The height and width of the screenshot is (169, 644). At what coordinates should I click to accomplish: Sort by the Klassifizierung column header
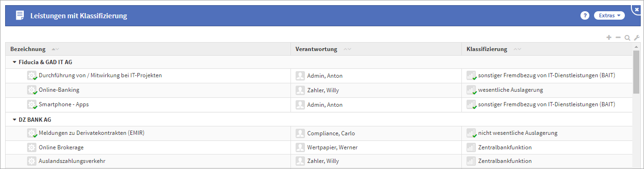point(487,49)
